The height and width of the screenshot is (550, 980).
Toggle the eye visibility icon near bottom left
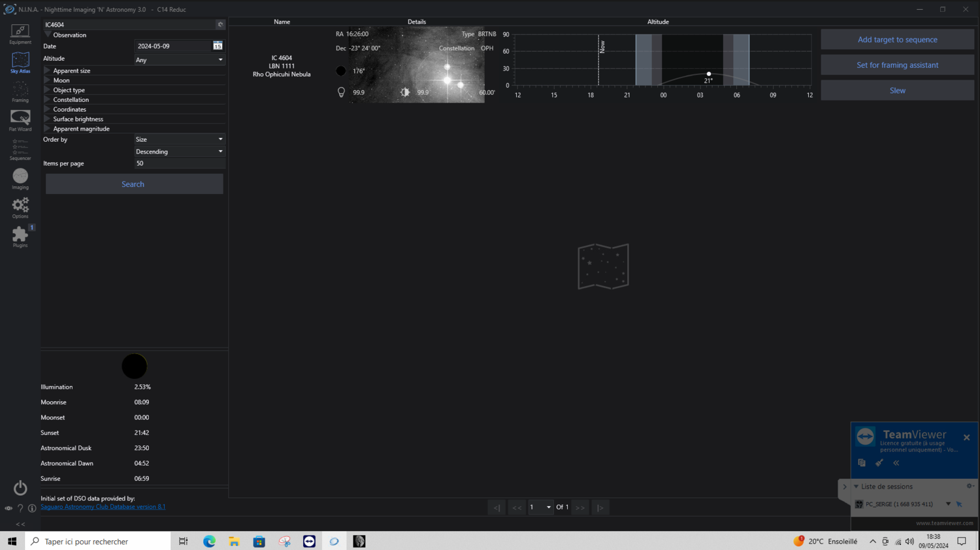point(8,508)
